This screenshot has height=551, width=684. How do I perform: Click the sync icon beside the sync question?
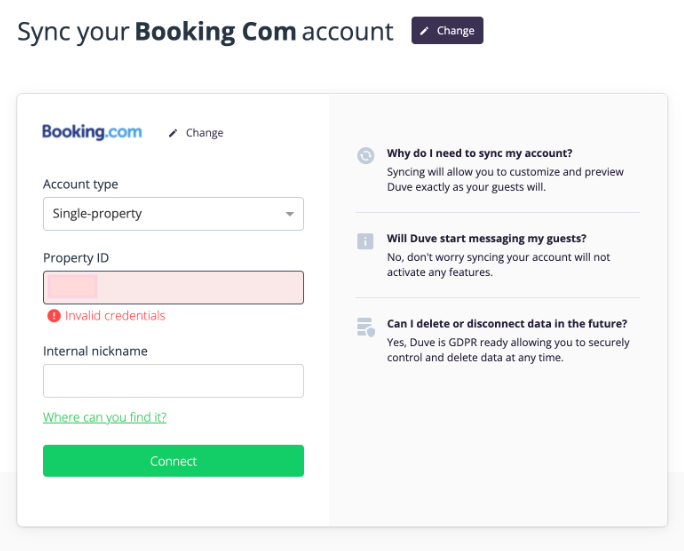tap(366, 155)
